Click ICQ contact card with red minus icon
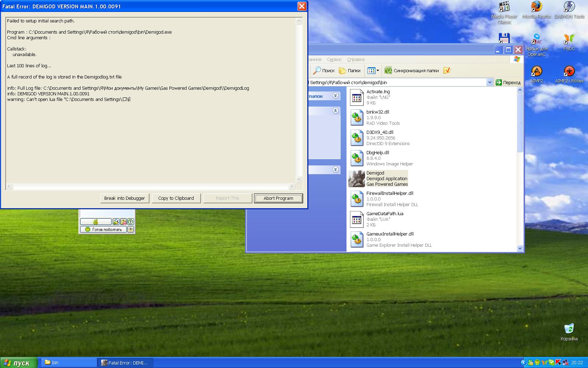This screenshot has height=368, width=588. [x=123, y=222]
